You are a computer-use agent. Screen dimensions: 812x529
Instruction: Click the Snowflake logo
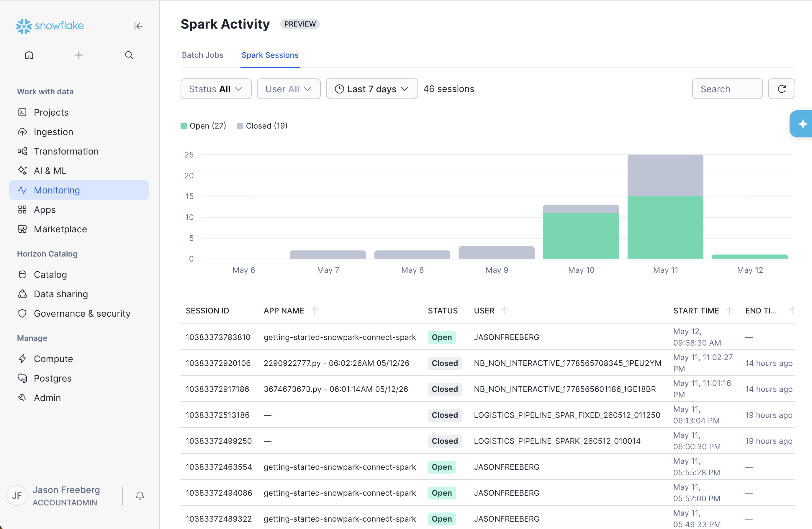click(50, 26)
